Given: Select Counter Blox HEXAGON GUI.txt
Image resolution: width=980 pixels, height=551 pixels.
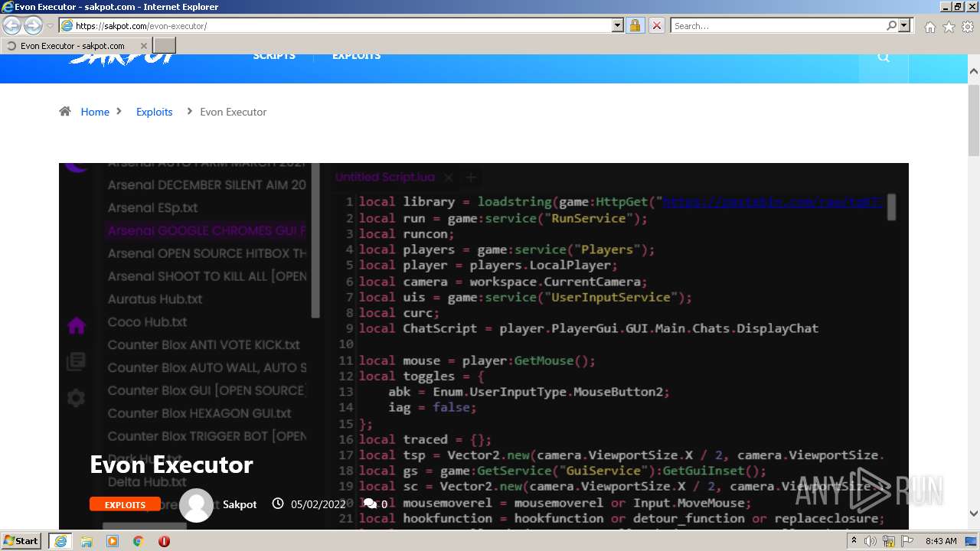Looking at the screenshot, I should point(200,413).
